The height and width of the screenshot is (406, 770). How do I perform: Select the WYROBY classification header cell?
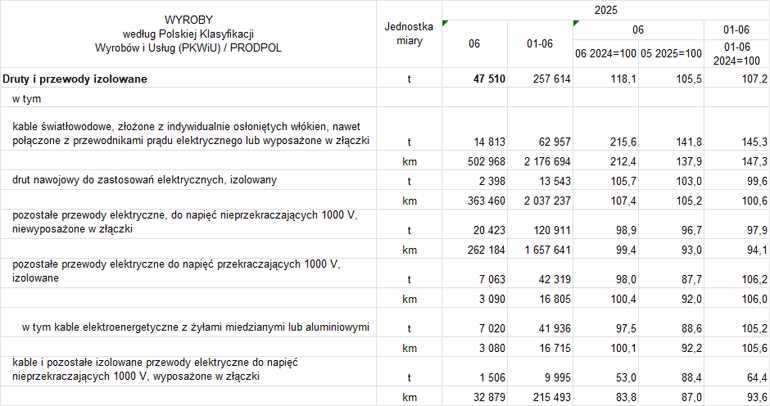pyautogui.click(x=187, y=34)
